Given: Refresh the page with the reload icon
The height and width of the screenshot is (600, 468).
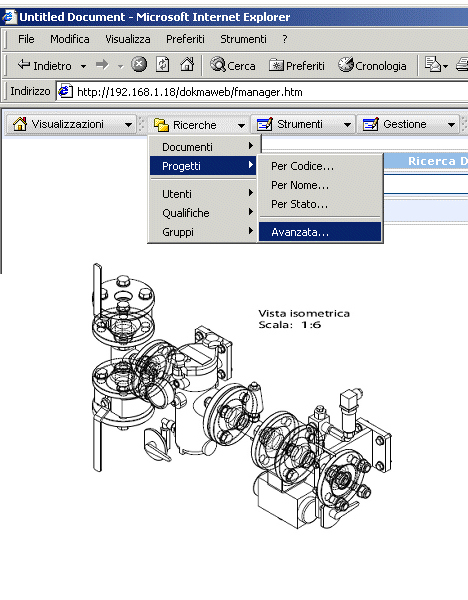Looking at the screenshot, I should [163, 65].
